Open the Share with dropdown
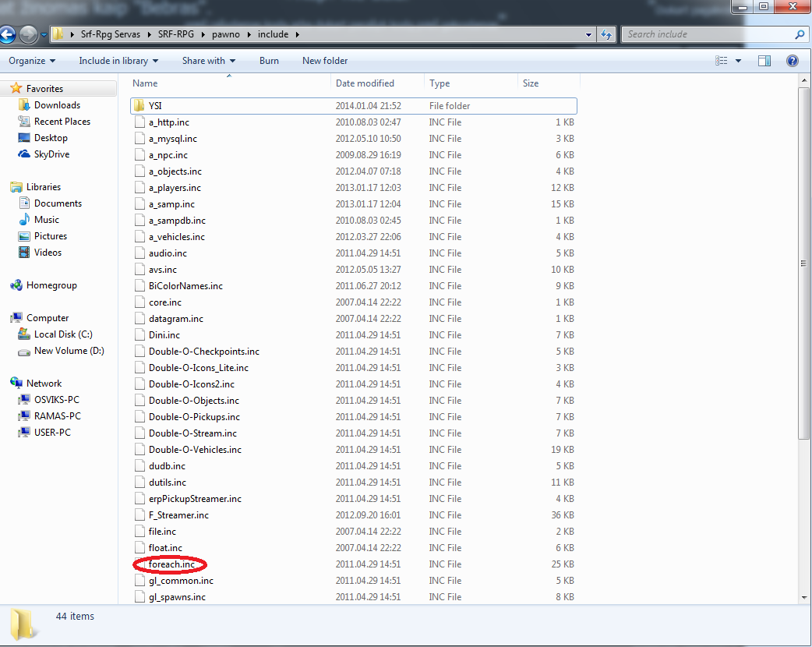 [x=209, y=61]
